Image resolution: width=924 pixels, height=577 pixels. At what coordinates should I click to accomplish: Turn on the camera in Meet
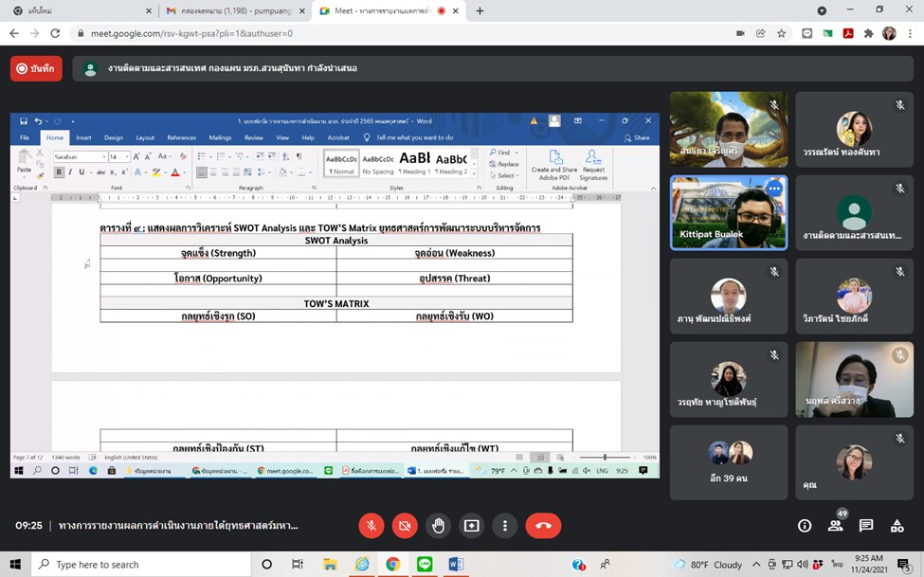click(x=405, y=525)
